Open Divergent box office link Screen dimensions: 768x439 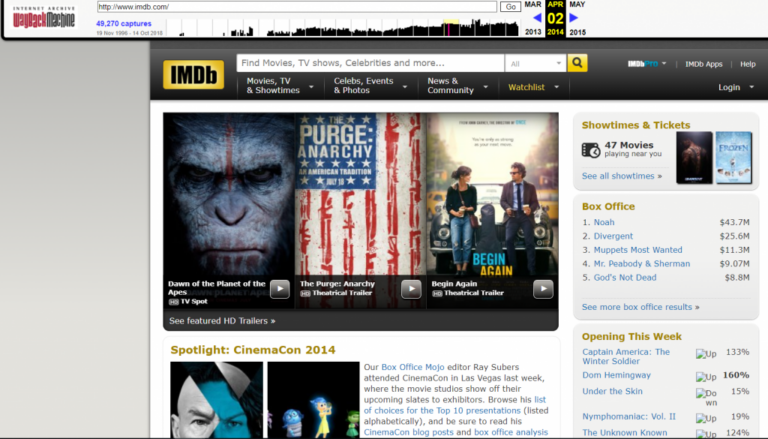pos(613,236)
